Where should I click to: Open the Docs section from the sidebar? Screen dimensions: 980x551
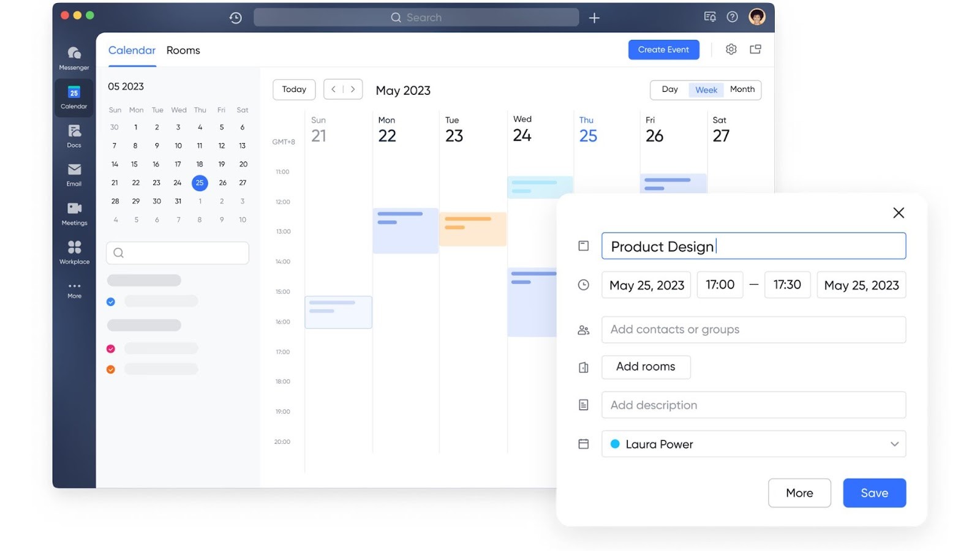pyautogui.click(x=73, y=135)
